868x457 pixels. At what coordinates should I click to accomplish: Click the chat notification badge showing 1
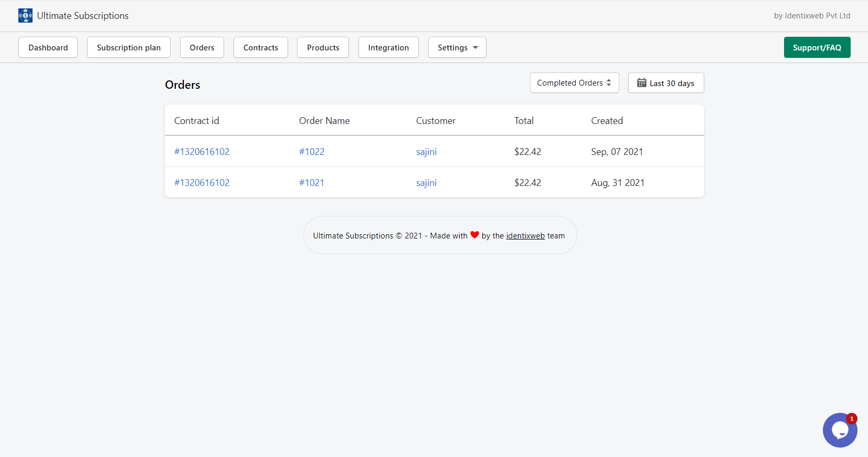tap(852, 419)
